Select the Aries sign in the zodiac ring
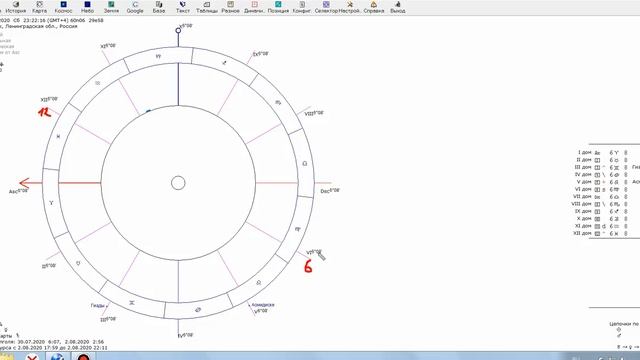 pyautogui.click(x=51, y=202)
